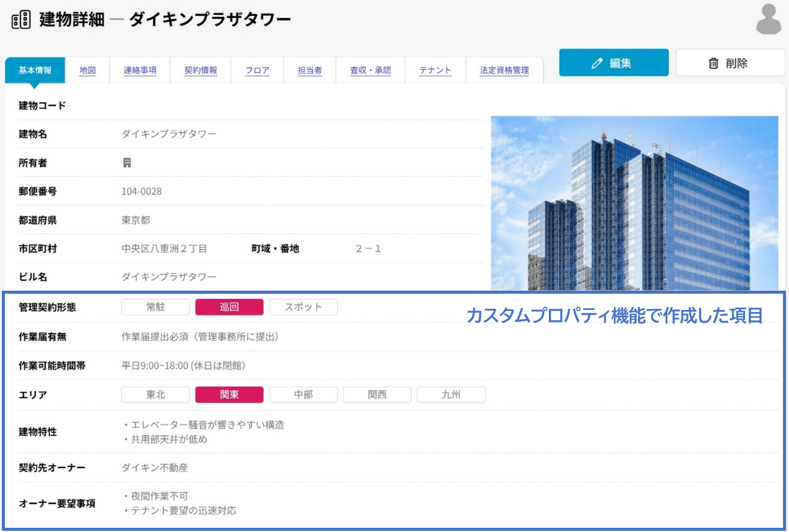789x532 pixels.
Task: Set the area to 中部
Action: pyautogui.click(x=303, y=395)
